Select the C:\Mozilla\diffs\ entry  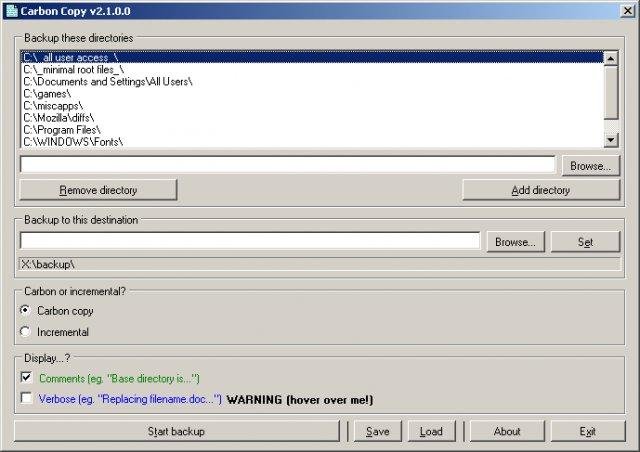tap(312, 118)
